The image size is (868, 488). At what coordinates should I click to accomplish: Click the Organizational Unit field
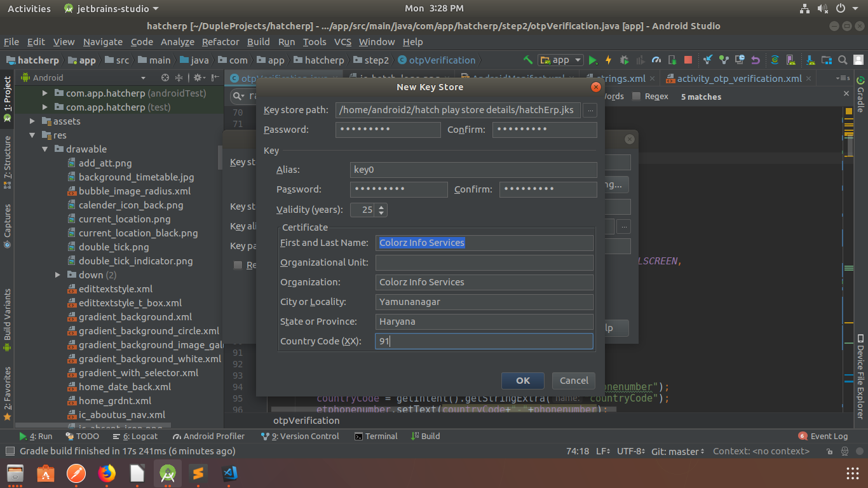(484, 262)
